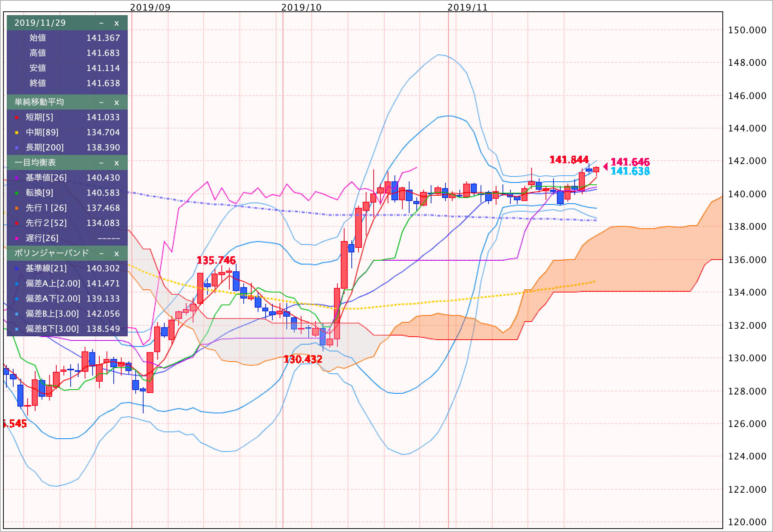Screen dimensions: 773x532
Task: Click the blue 141.638 price label
Action: (630, 172)
